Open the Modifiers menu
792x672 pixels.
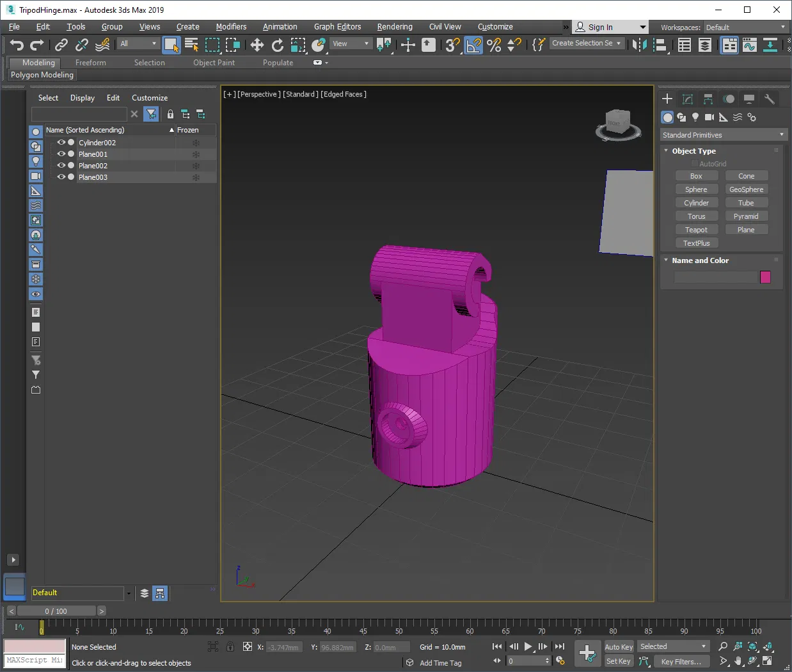[x=231, y=27]
